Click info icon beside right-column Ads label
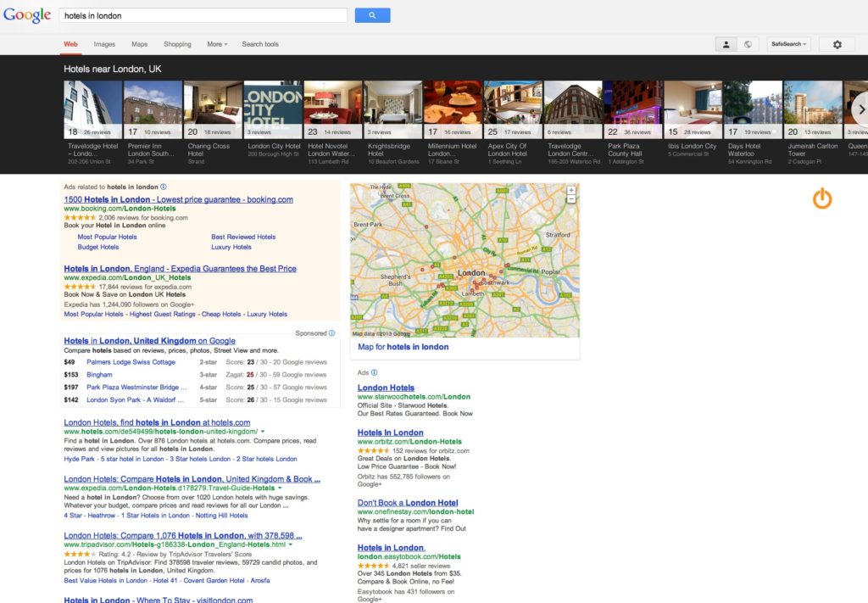Image resolution: width=868 pixels, height=603 pixels. coord(374,372)
